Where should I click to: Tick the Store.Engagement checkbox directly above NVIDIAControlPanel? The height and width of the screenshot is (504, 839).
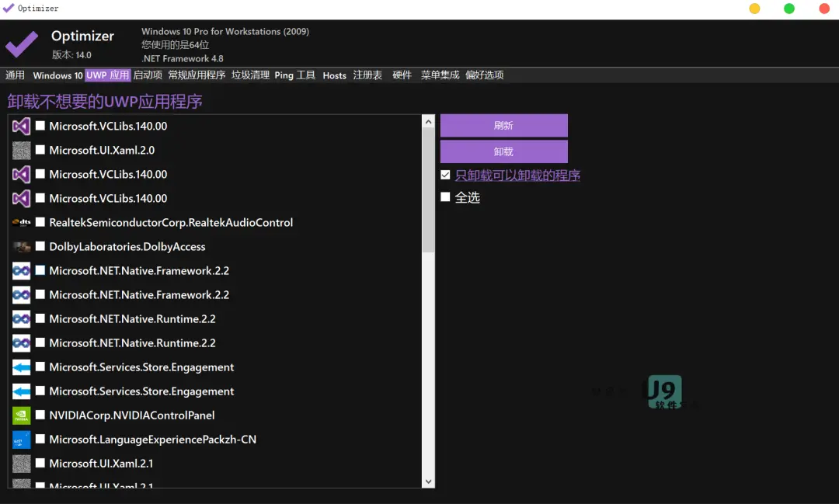click(x=40, y=391)
